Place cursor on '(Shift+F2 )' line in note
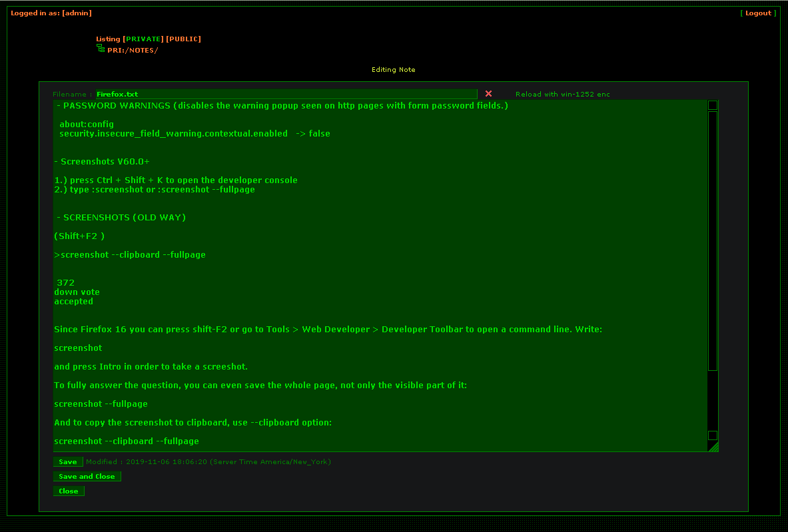 click(79, 236)
